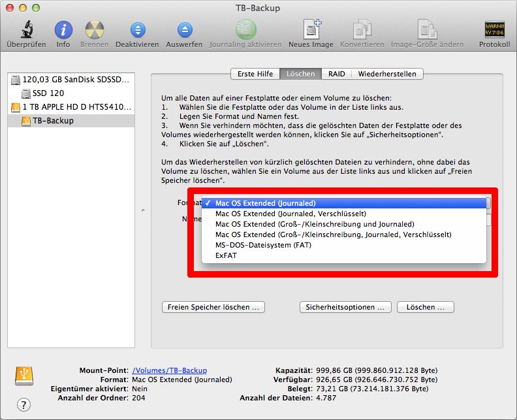Choose Mac OS Extended (Journaled) format option
The height and width of the screenshot is (420, 517).
point(265,203)
